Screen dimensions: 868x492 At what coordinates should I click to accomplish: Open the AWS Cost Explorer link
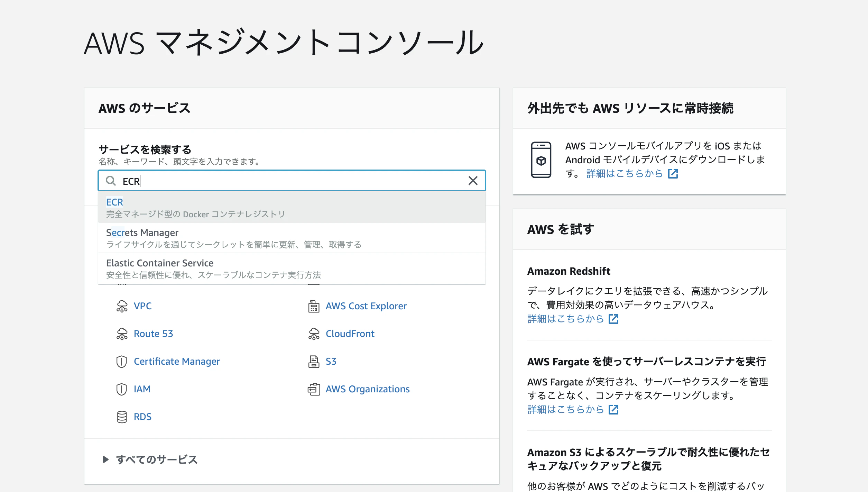366,306
